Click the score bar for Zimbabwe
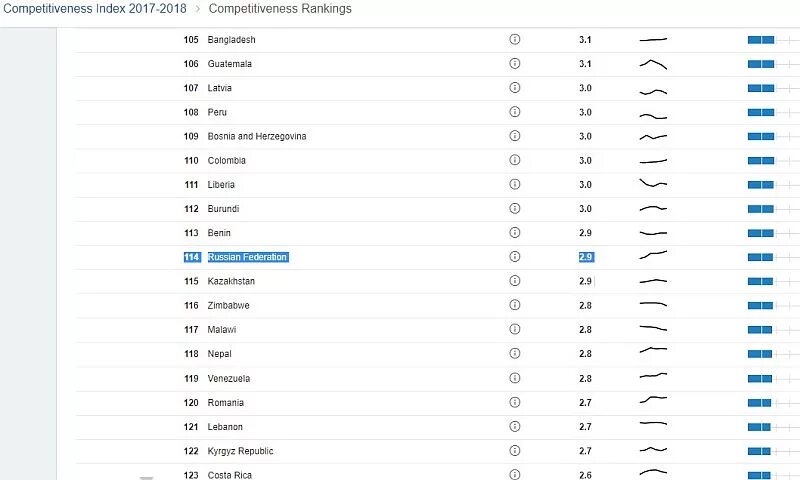This screenshot has height=480, width=800. click(x=760, y=306)
